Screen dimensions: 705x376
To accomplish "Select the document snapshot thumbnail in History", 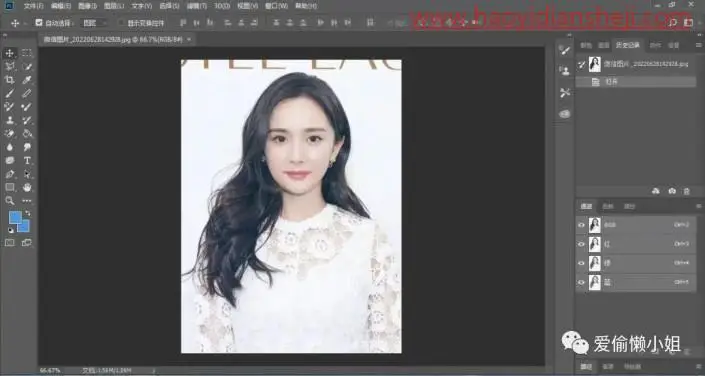I will [595, 64].
